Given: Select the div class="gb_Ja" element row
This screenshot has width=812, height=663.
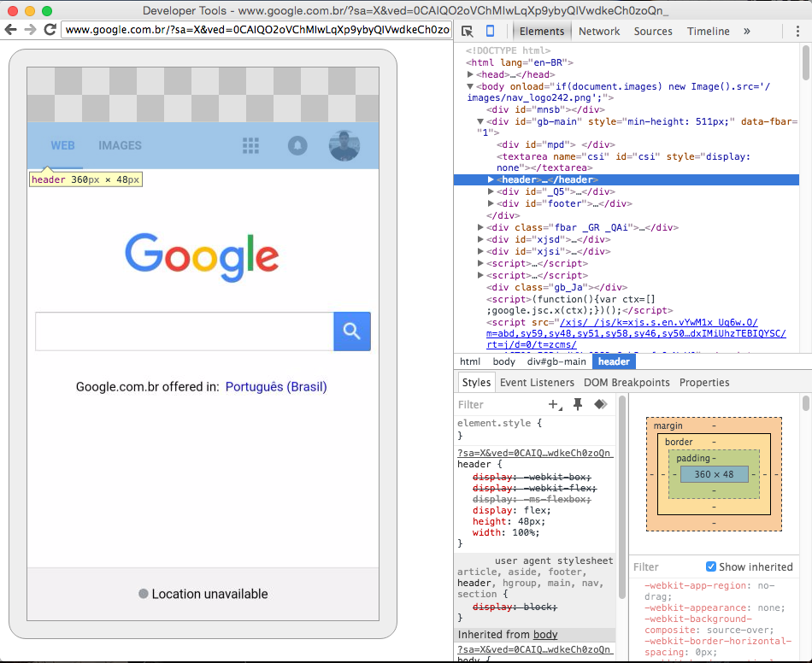Looking at the screenshot, I should click(556, 287).
